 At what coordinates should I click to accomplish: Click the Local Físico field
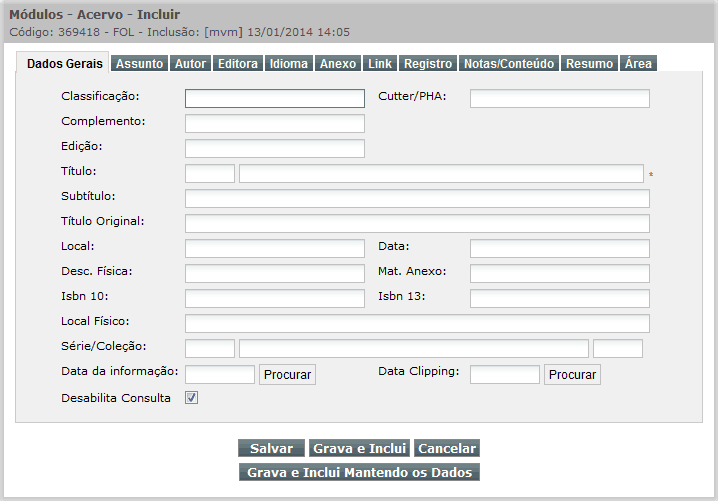tap(417, 323)
